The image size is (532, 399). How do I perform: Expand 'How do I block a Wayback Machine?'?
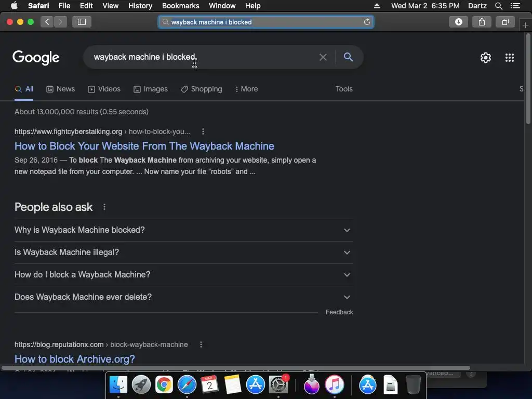click(x=183, y=275)
